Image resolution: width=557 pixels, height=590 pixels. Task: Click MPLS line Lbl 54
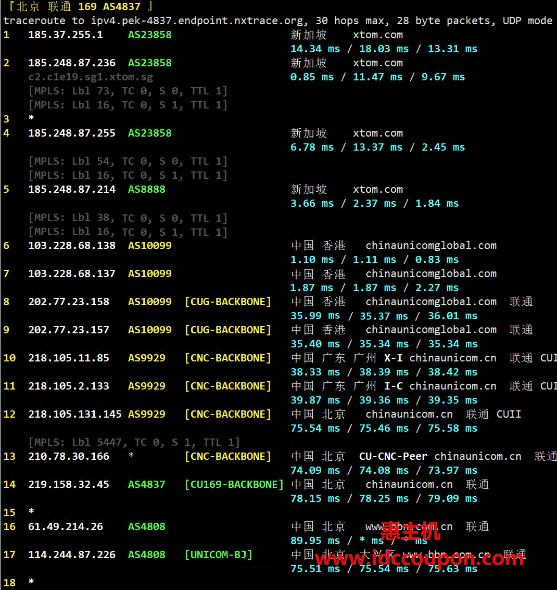[128, 161]
